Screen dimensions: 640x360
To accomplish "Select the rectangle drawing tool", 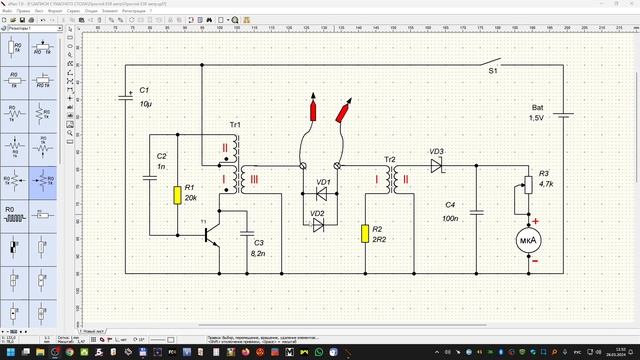I will tap(70, 38).
